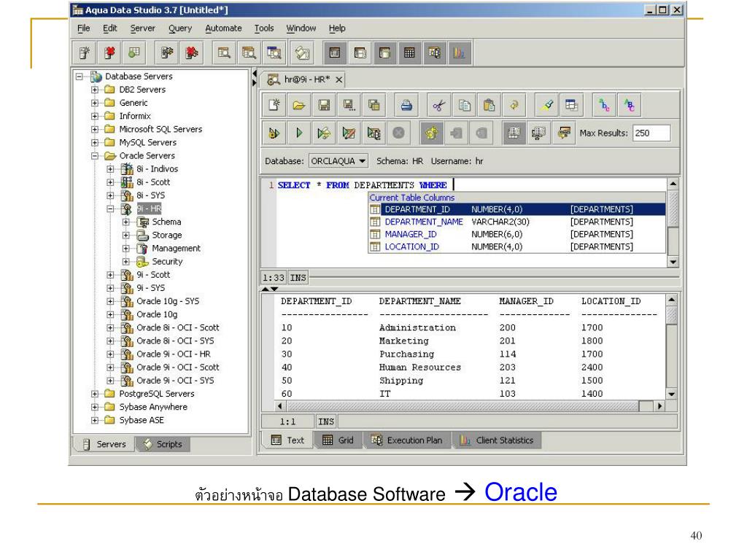Click the red delete server icon

tap(109, 52)
